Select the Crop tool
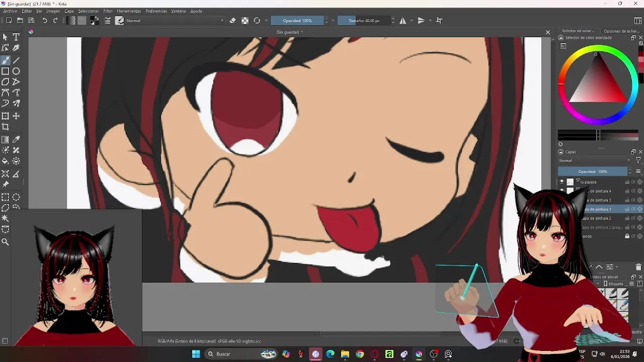This screenshot has width=644, height=362. [5, 127]
